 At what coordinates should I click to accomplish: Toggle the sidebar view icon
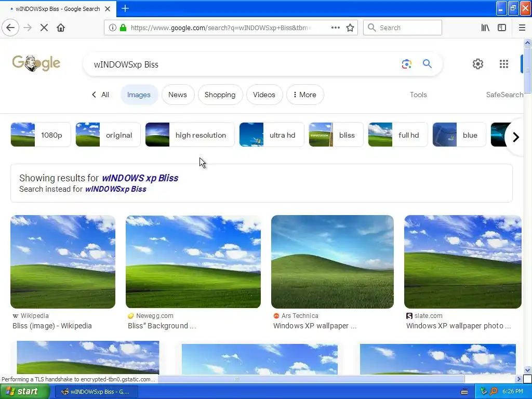502,28
